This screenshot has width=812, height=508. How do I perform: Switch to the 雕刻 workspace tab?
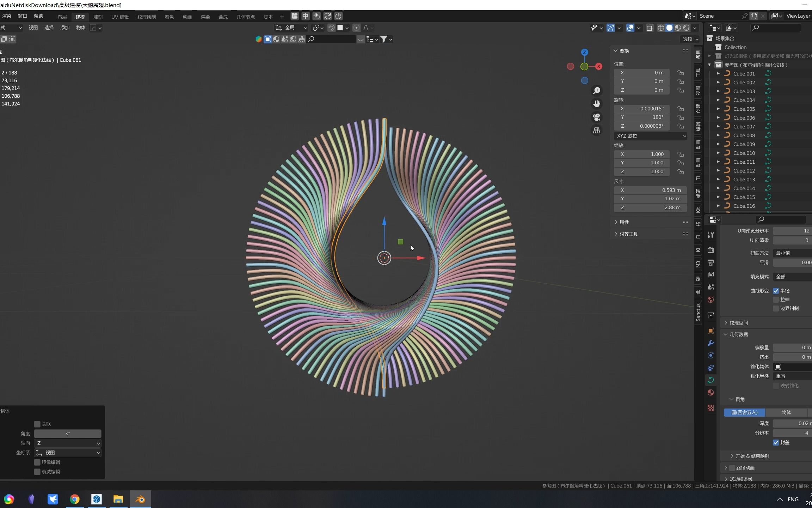pyautogui.click(x=98, y=17)
